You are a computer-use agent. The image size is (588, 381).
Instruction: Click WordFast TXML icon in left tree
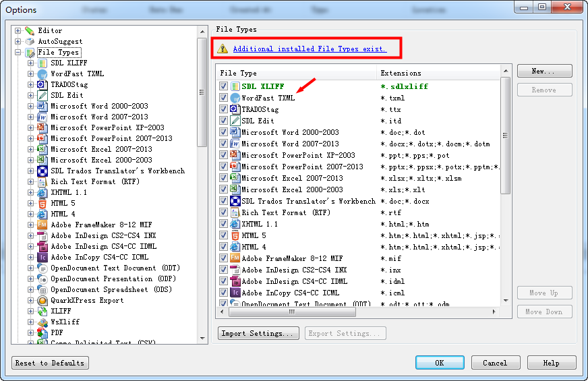pos(42,74)
